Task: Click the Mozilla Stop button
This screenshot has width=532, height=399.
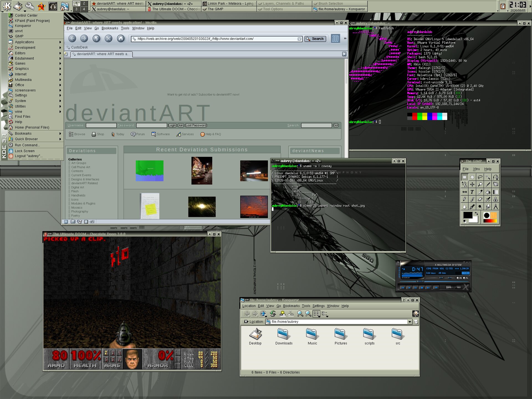Action: (108, 39)
